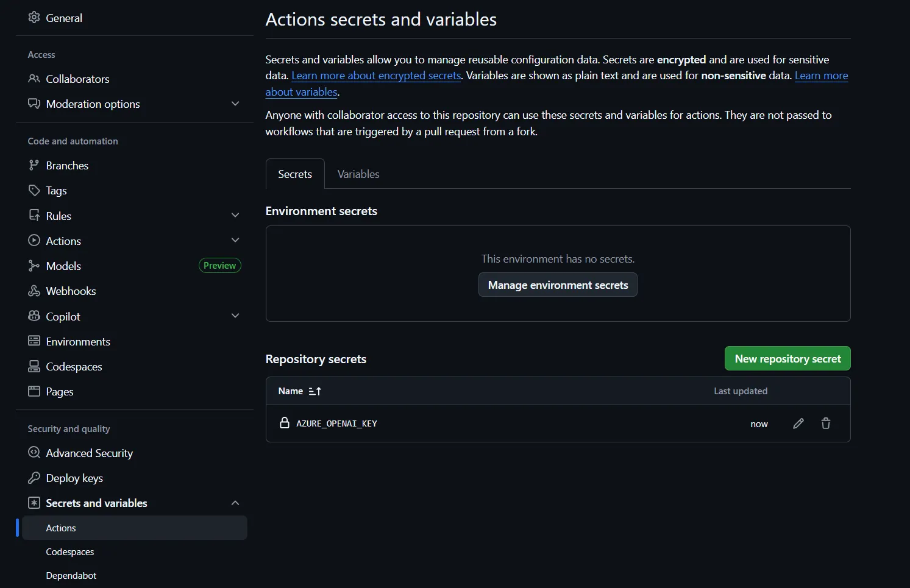
Task: Click New repository secret button
Action: pyautogui.click(x=787, y=359)
